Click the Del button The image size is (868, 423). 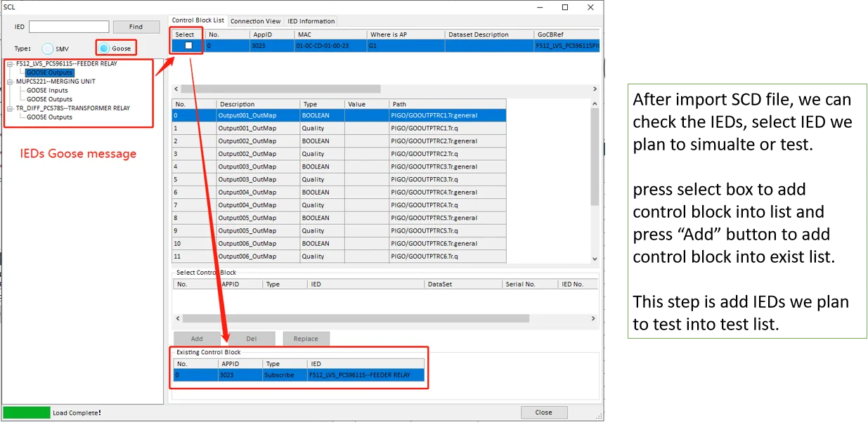pos(251,339)
